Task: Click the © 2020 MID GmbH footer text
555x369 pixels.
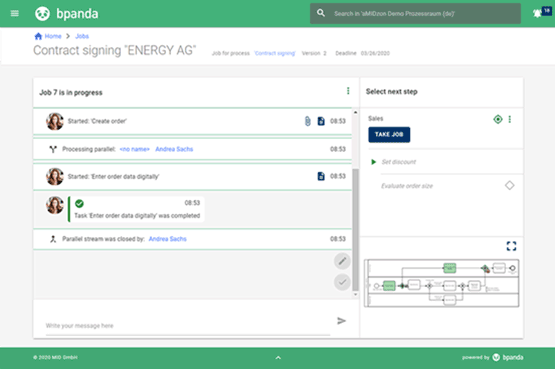Action: tap(55, 357)
